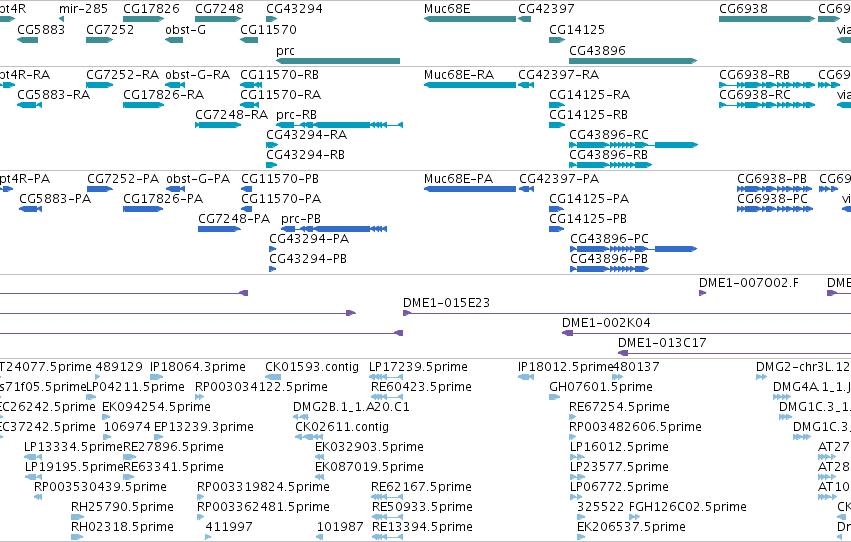Select the RE13394.5prime EST label

[x=422, y=527]
